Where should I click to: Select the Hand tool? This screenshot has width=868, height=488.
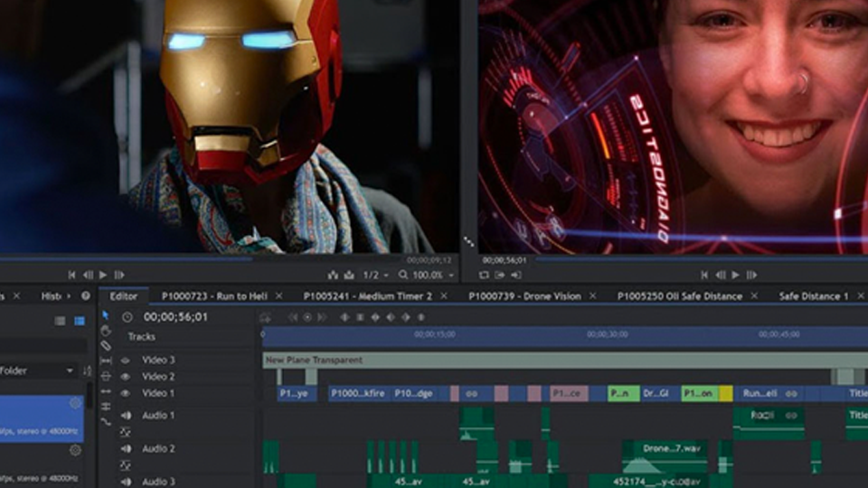[106, 331]
